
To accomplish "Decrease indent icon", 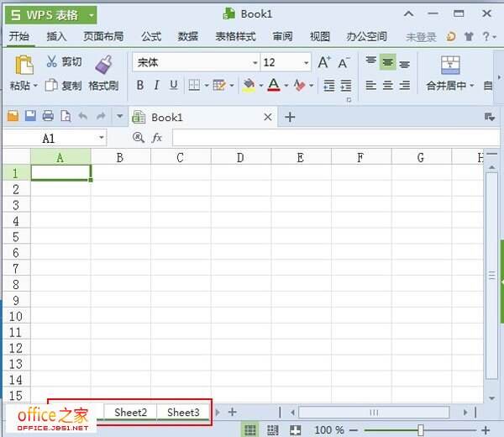I will click(328, 85).
